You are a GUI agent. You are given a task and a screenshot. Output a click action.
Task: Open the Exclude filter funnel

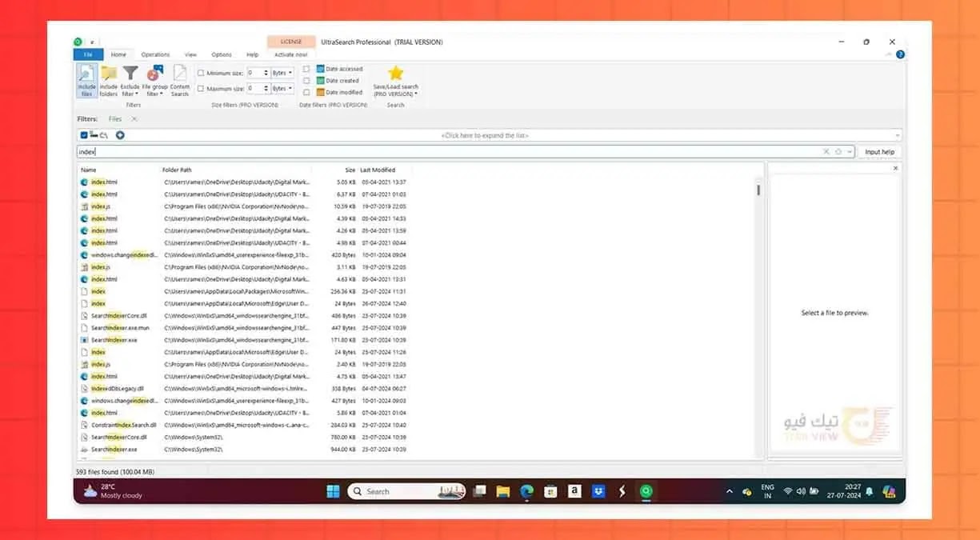(x=130, y=81)
